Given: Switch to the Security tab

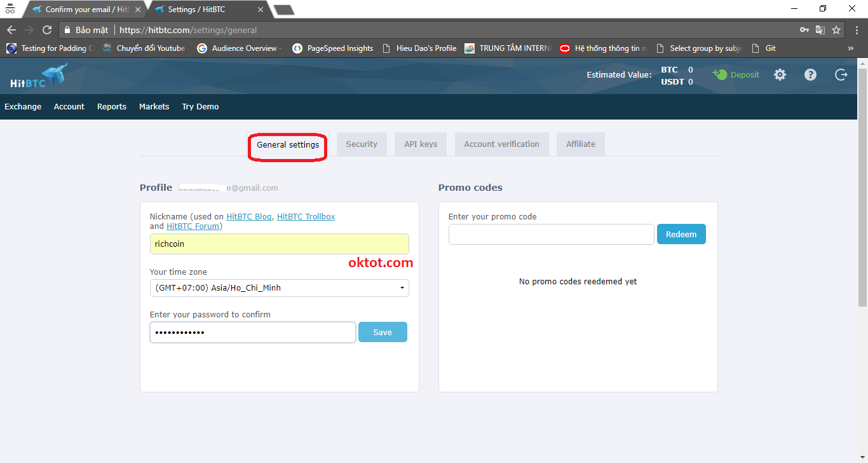Looking at the screenshot, I should (x=362, y=144).
